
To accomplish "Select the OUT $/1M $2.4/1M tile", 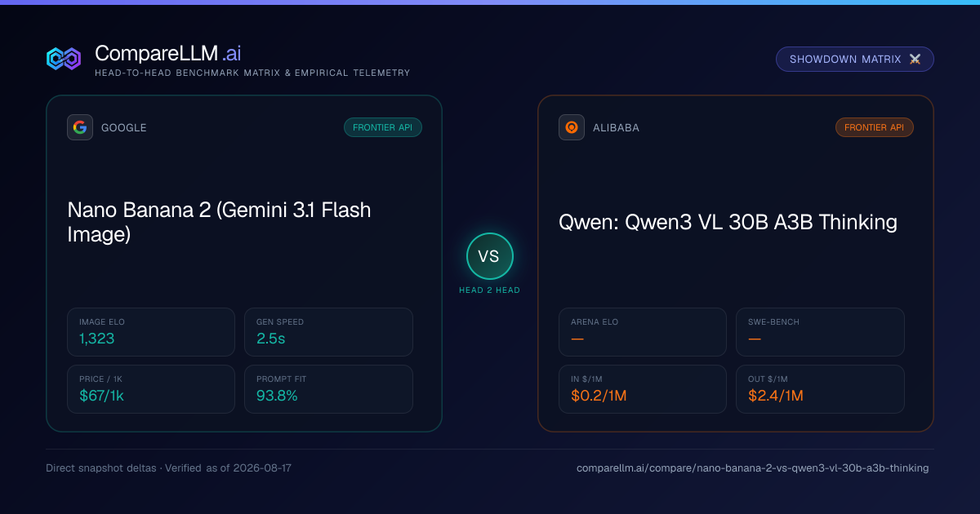I will coord(820,389).
